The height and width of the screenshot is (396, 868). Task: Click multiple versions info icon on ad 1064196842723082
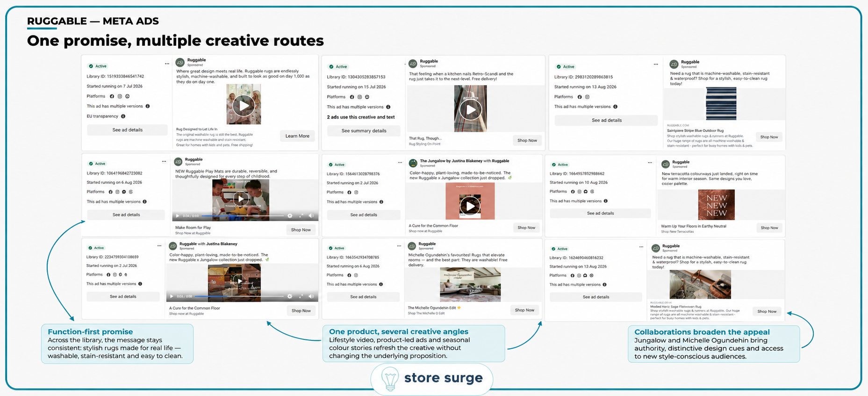[x=144, y=202]
